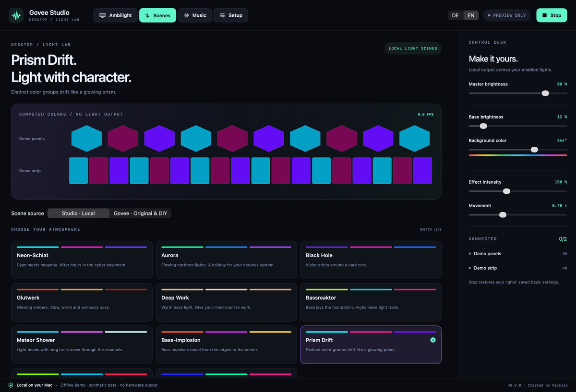
Task: Click the 150 % effect intensity value
Action: pyautogui.click(x=561, y=182)
